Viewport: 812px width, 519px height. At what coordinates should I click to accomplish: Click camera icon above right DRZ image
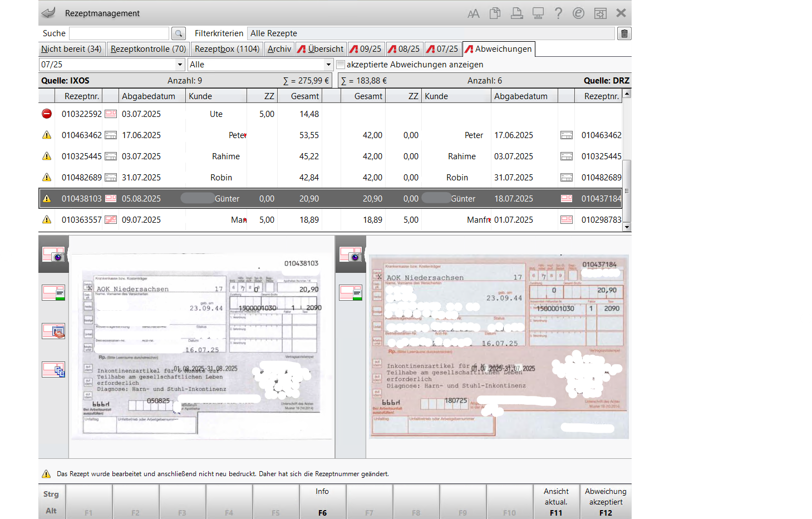coord(351,254)
